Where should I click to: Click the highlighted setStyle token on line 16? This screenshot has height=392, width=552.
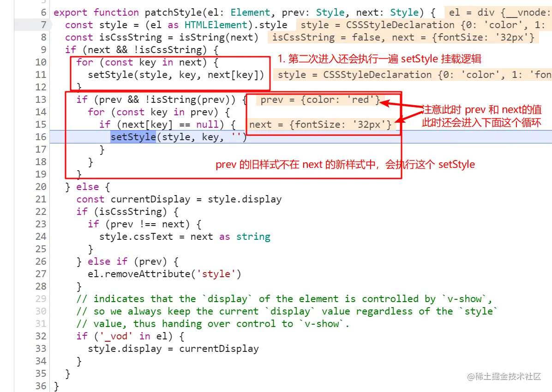pos(133,137)
